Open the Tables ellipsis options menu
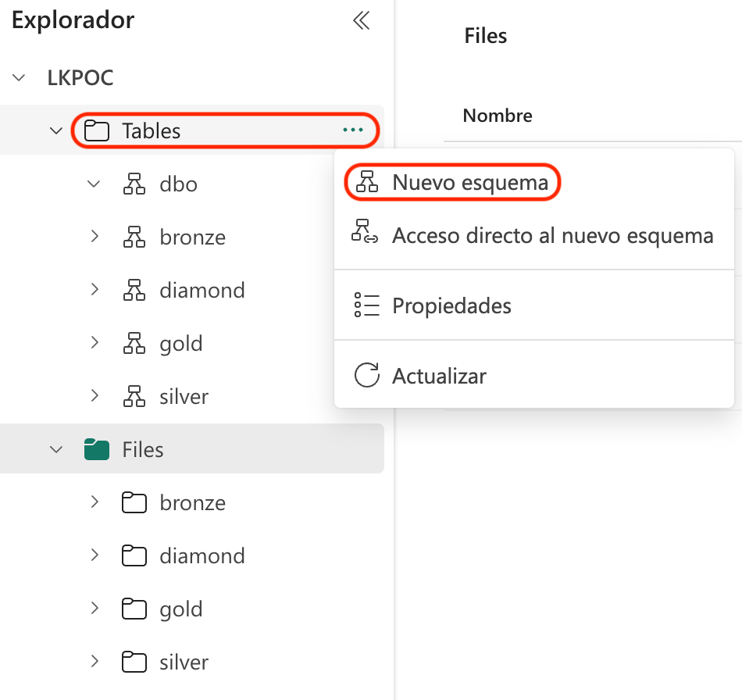 tap(354, 130)
